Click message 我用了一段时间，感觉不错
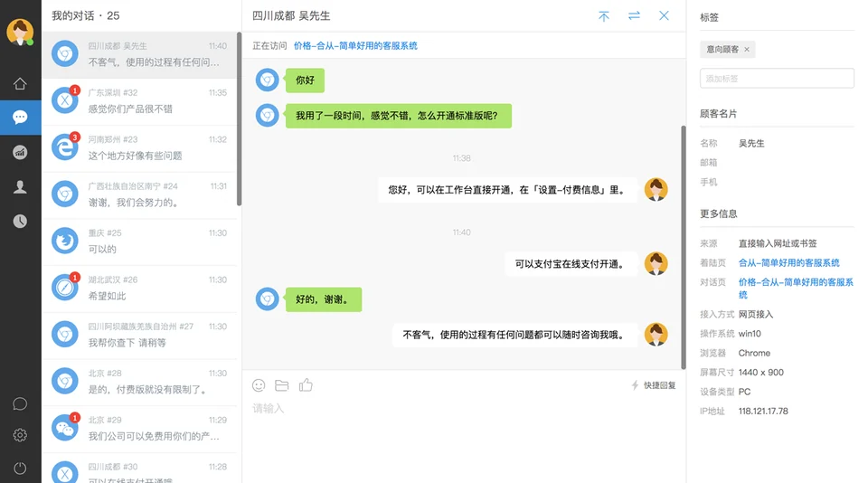 (398, 116)
